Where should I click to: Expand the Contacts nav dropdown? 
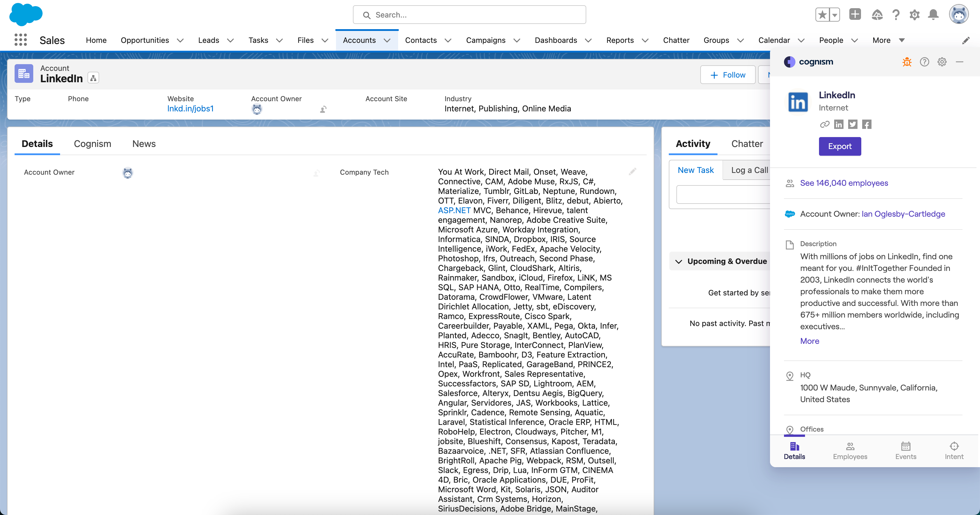coord(448,40)
